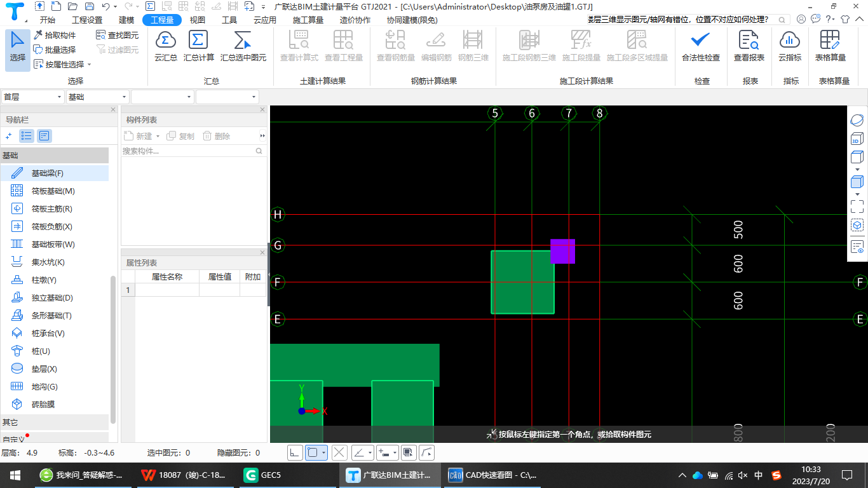
Task: Click 查找图元 find element
Action: pos(117,35)
